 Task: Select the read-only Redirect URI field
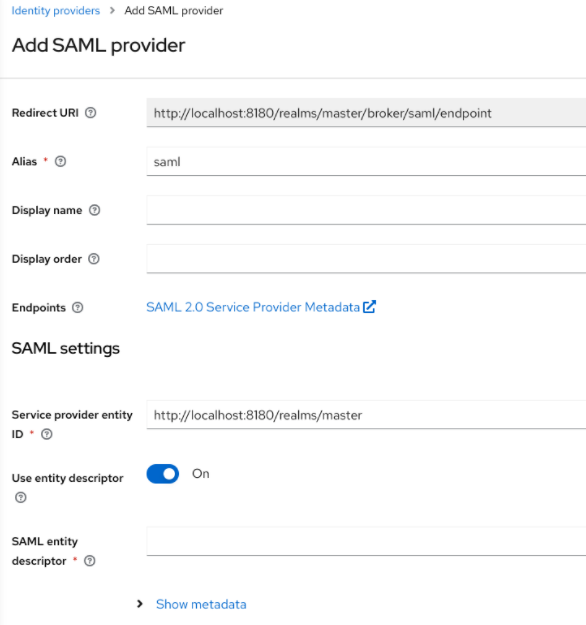366,113
